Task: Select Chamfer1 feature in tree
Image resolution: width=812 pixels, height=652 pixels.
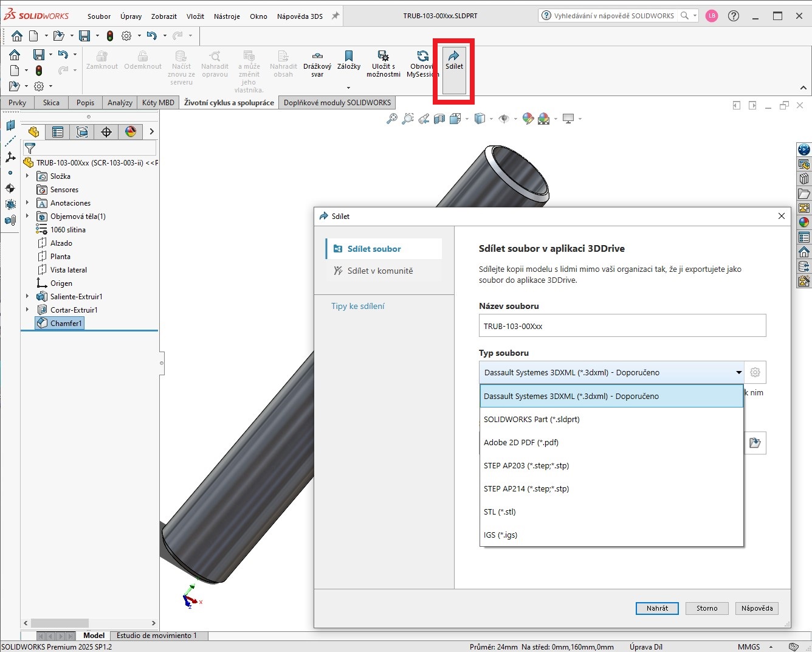Action: point(60,323)
